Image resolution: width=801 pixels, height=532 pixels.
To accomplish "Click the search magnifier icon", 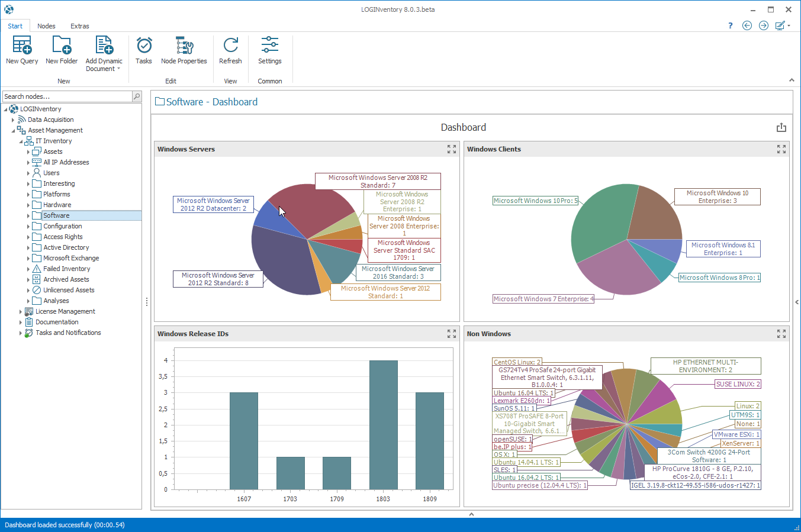I will click(x=137, y=96).
